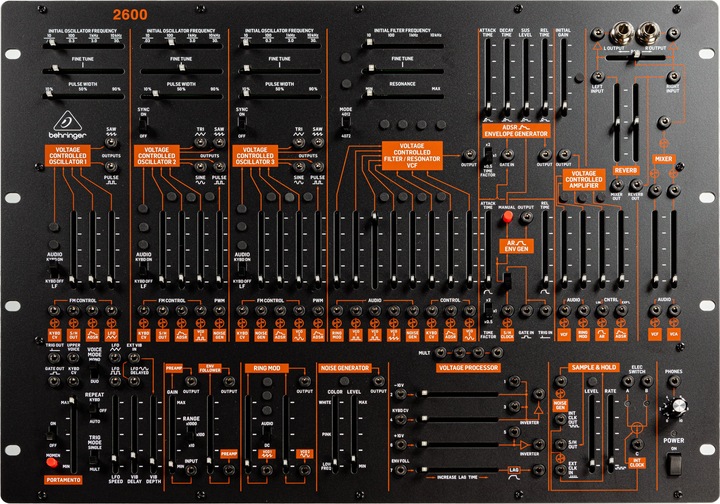This screenshot has height=504, width=720.
Task: Toggle the VCF MODE 4012/4072 switch
Action: click(x=346, y=122)
